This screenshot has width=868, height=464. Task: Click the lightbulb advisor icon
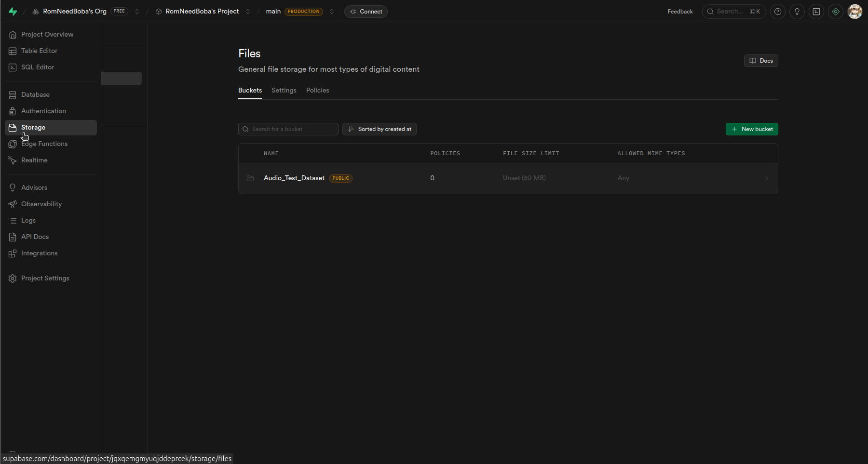point(797,12)
